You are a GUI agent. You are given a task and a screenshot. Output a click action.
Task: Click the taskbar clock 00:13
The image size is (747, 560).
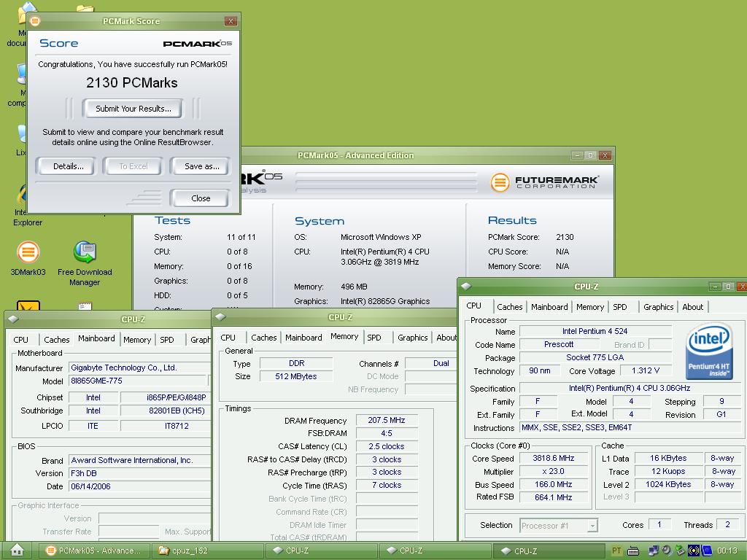pyautogui.click(x=727, y=551)
